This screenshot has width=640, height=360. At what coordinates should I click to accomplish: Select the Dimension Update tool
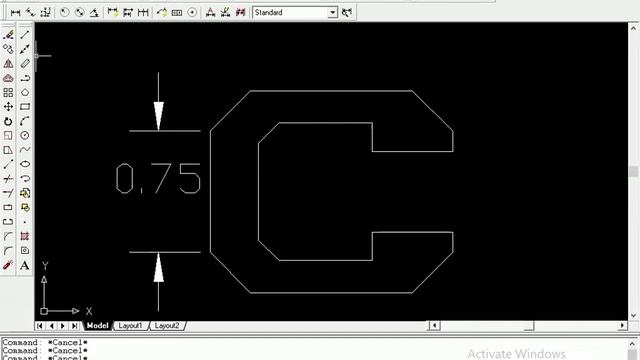(x=240, y=13)
